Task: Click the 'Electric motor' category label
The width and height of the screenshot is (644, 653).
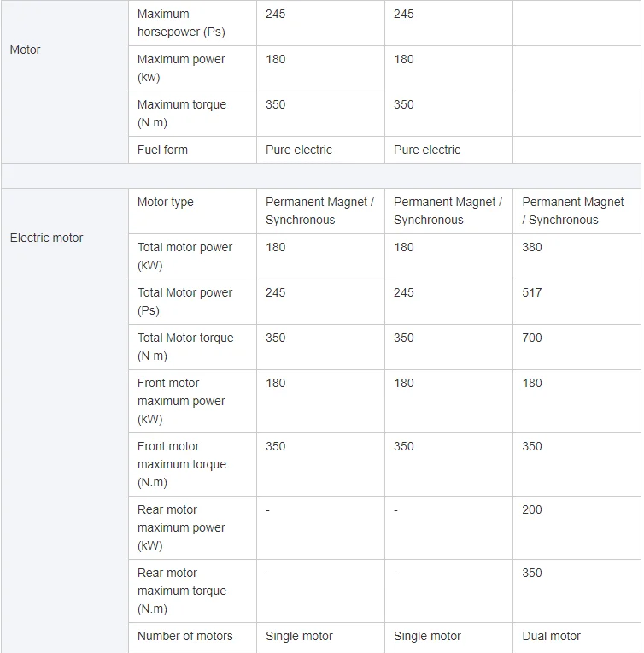Action: click(x=47, y=238)
